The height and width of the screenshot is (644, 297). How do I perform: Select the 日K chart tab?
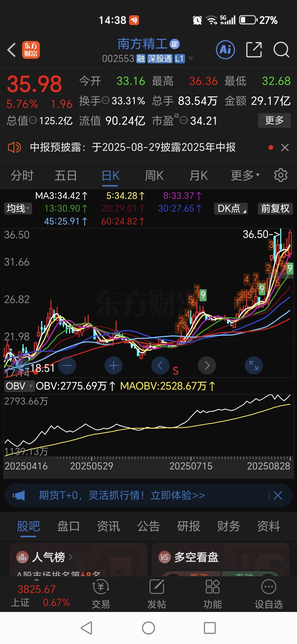[x=110, y=176]
